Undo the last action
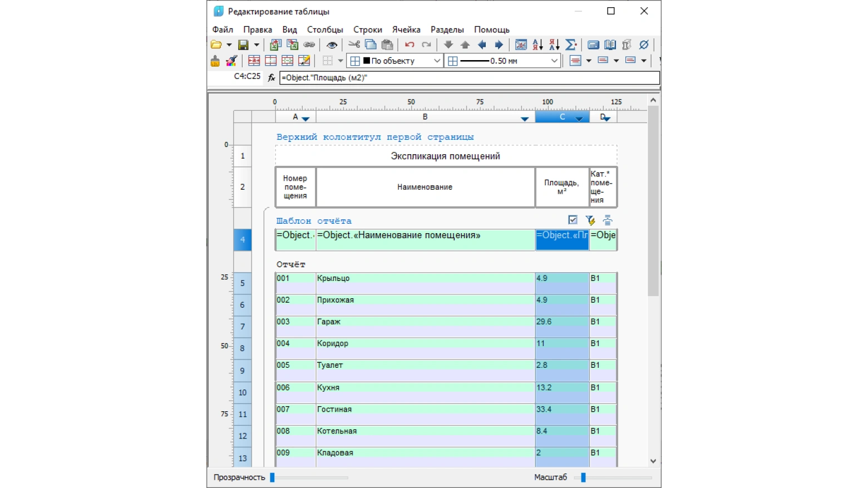 click(x=410, y=45)
